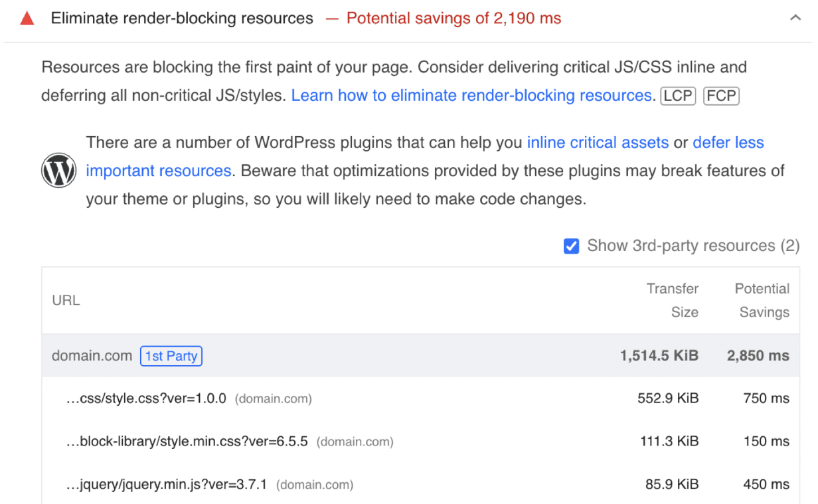Toggle the 3rd-party resources filter off
Screen dimensions: 818x504
(572, 246)
